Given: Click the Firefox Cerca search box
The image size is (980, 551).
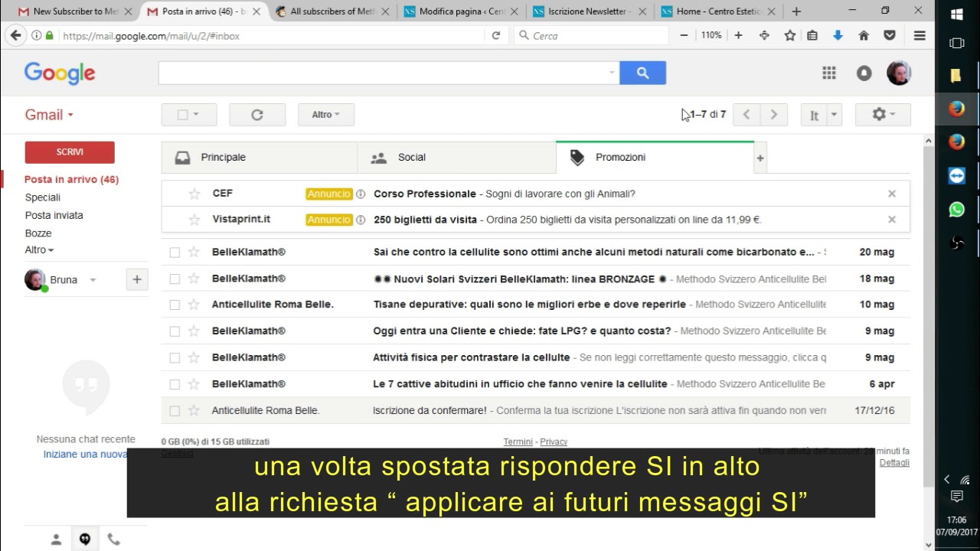Looking at the screenshot, I should tap(591, 35).
